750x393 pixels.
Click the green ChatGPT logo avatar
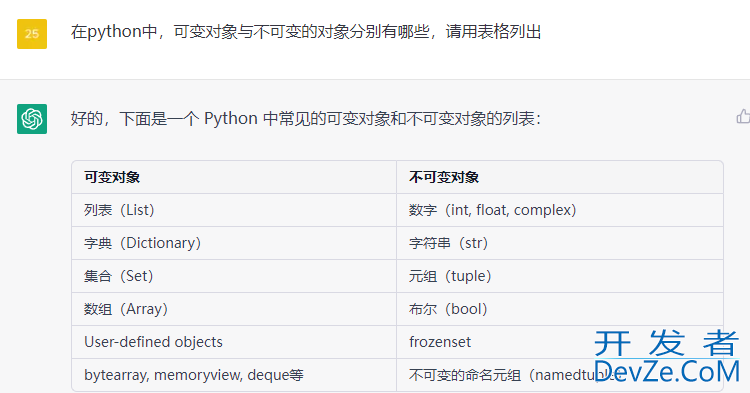(32, 119)
